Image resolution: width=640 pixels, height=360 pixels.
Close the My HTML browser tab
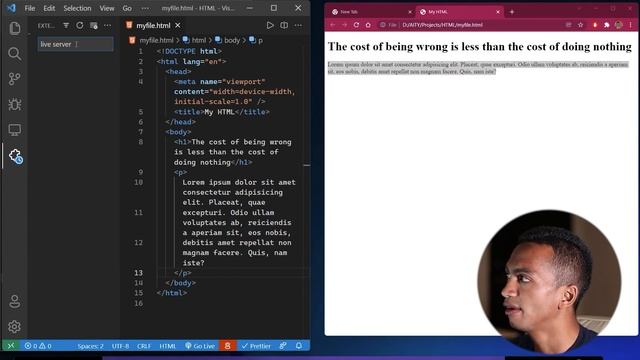pos(498,12)
